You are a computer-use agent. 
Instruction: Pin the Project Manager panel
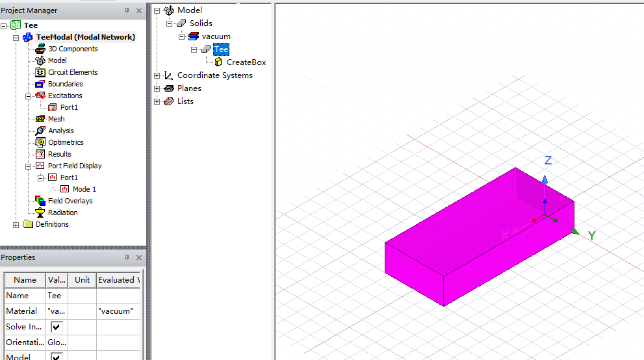(127, 10)
